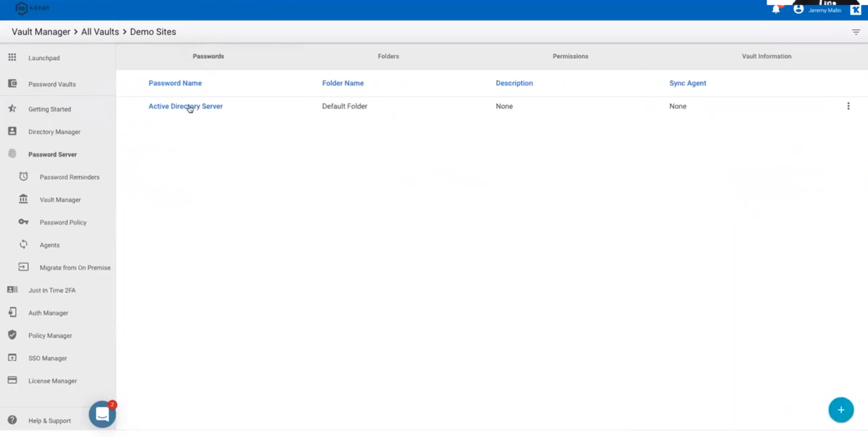This screenshot has height=437, width=868.
Task: Click the Just In Time 2FA icon
Action: coord(12,290)
